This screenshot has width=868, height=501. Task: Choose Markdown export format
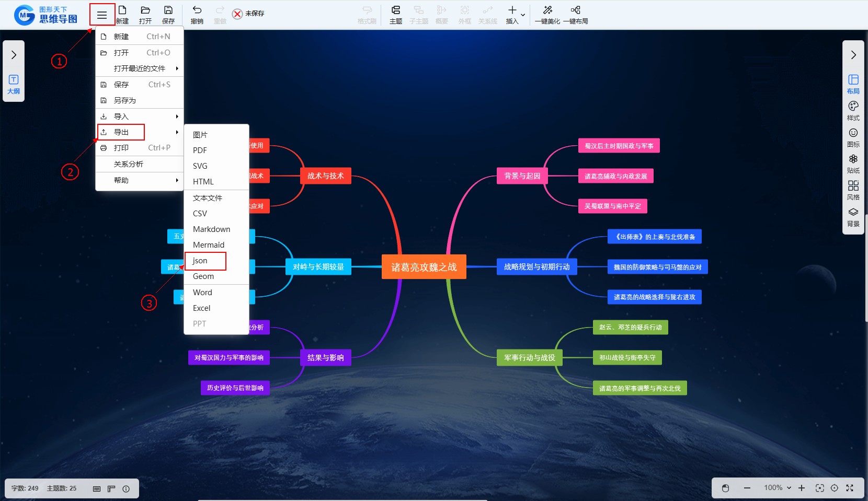point(211,229)
